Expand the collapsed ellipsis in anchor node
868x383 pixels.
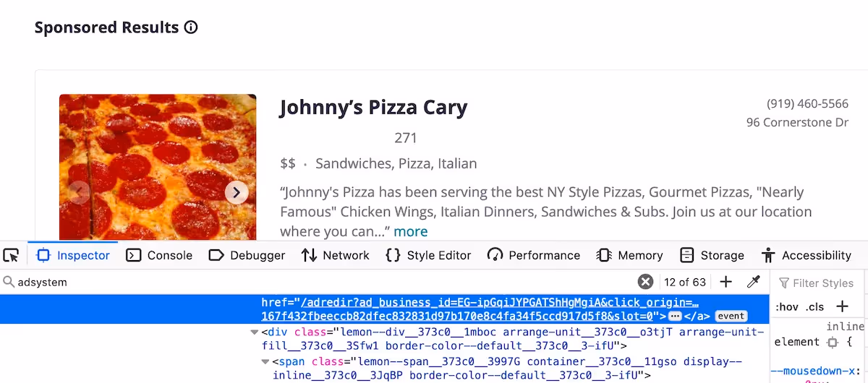[x=675, y=317]
